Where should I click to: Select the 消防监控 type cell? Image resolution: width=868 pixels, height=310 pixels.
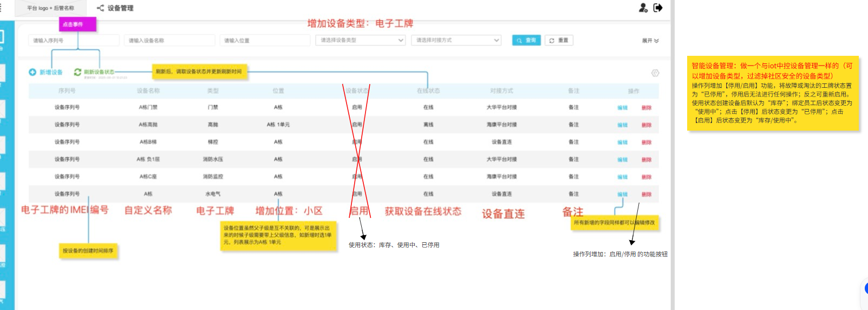213,177
